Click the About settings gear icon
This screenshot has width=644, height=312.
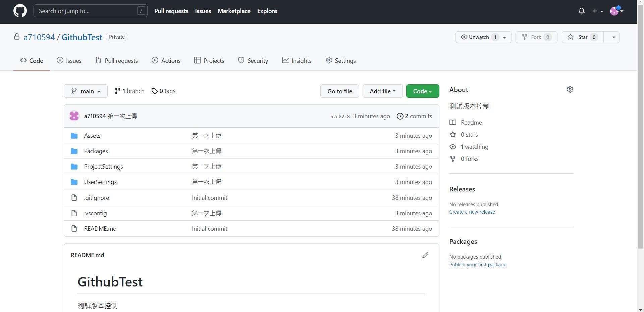click(570, 89)
